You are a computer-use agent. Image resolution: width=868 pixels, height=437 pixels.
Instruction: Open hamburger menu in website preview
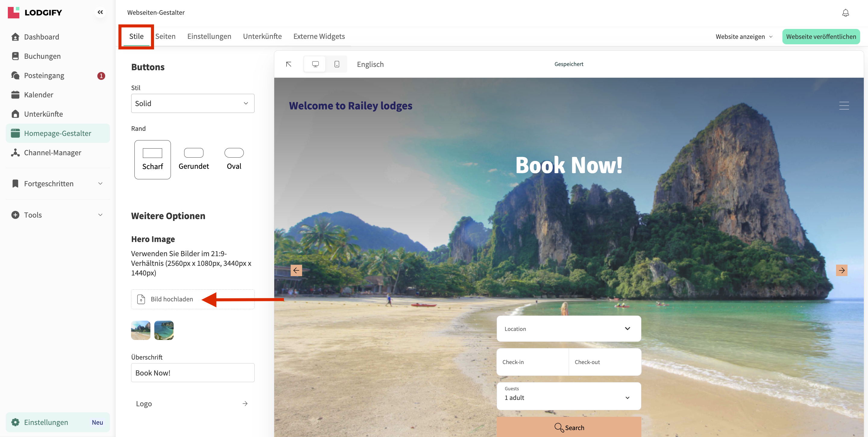coord(844,105)
